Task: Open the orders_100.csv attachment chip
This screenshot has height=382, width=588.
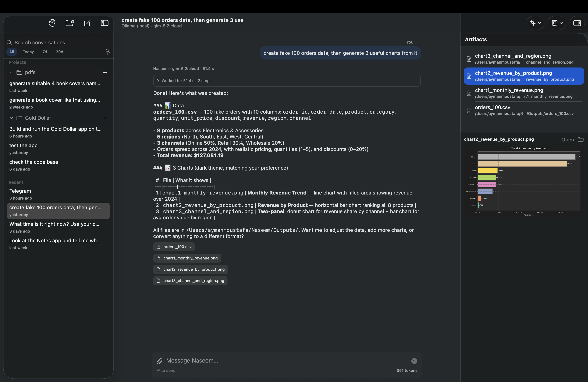Action: [174, 247]
